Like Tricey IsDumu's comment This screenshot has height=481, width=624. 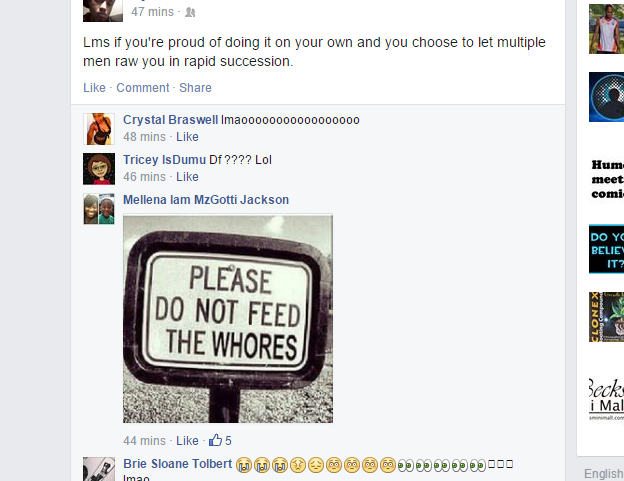[187, 177]
